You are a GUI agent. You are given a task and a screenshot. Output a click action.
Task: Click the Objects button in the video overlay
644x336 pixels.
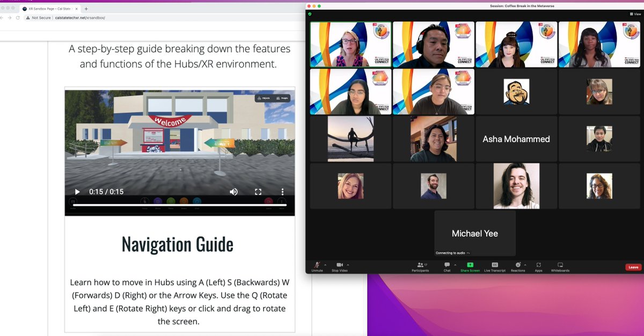(263, 98)
